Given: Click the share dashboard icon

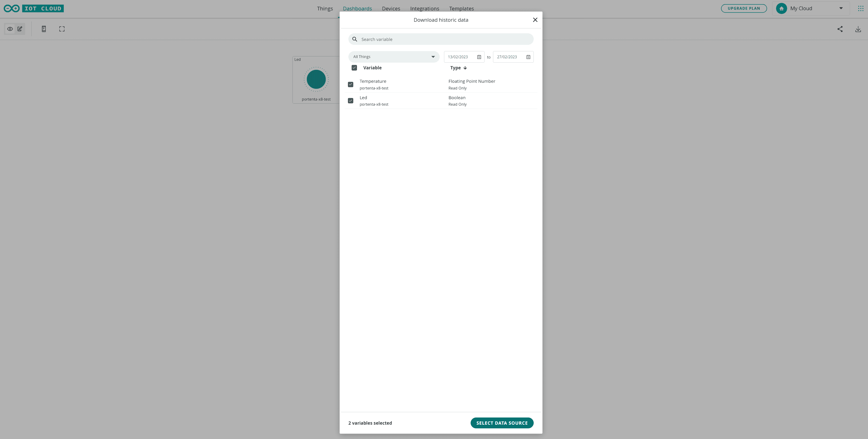Looking at the screenshot, I should (x=840, y=29).
